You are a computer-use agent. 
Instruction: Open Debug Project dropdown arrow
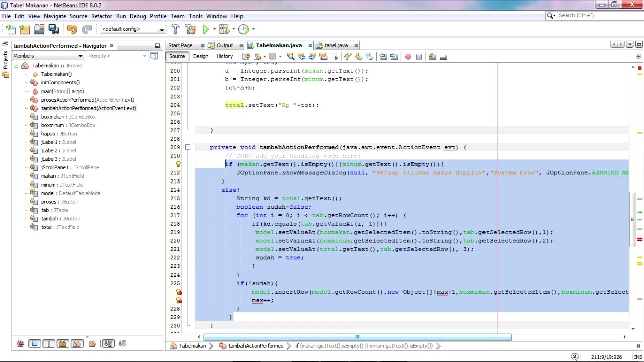coord(233,29)
